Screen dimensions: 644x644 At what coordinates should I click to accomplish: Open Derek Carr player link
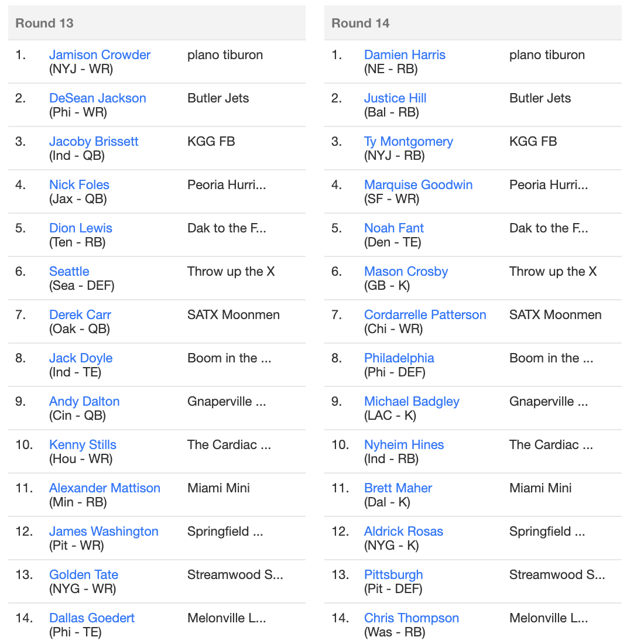point(80,315)
